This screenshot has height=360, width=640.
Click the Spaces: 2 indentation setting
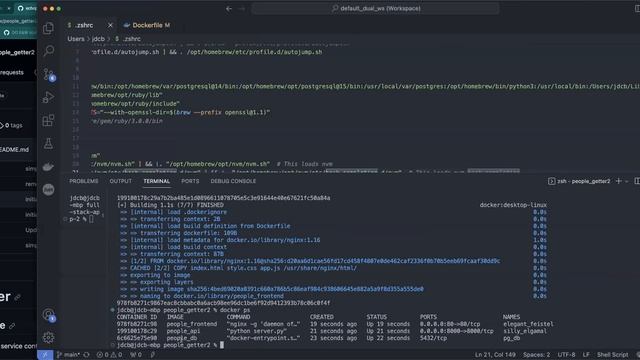pos(536,355)
